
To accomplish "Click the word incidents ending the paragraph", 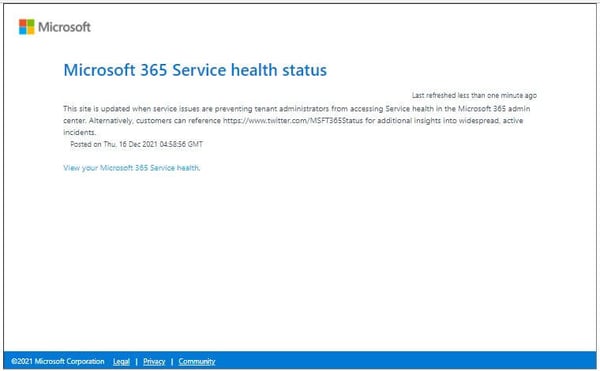I will point(80,132).
